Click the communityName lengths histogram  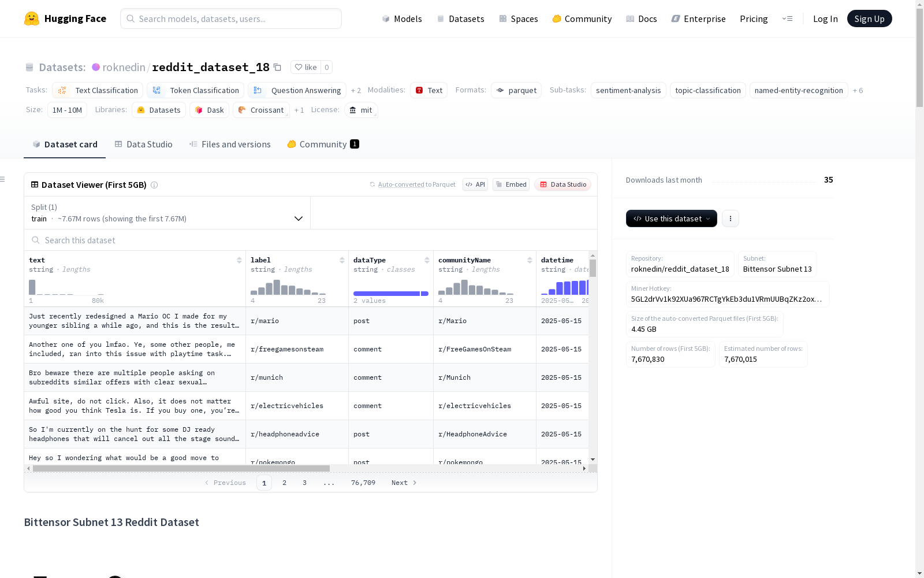coord(476,287)
